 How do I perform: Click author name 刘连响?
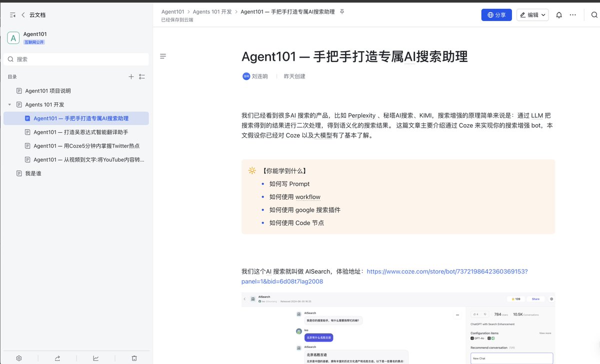260,76
